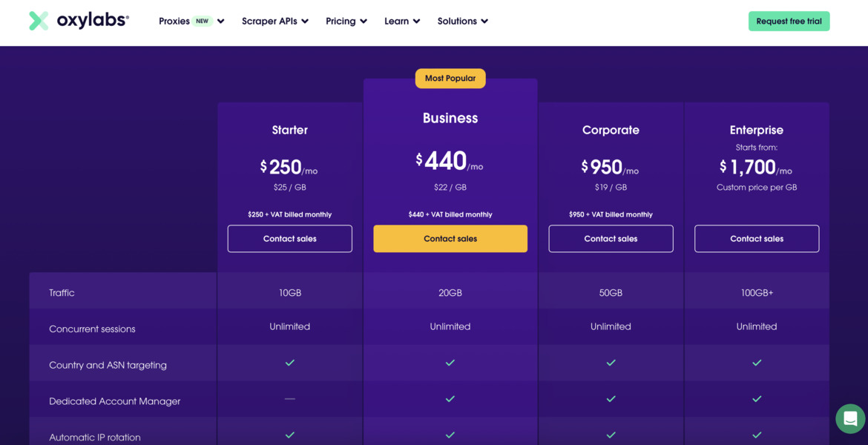Click the Oxylabs wordmark text

click(93, 21)
